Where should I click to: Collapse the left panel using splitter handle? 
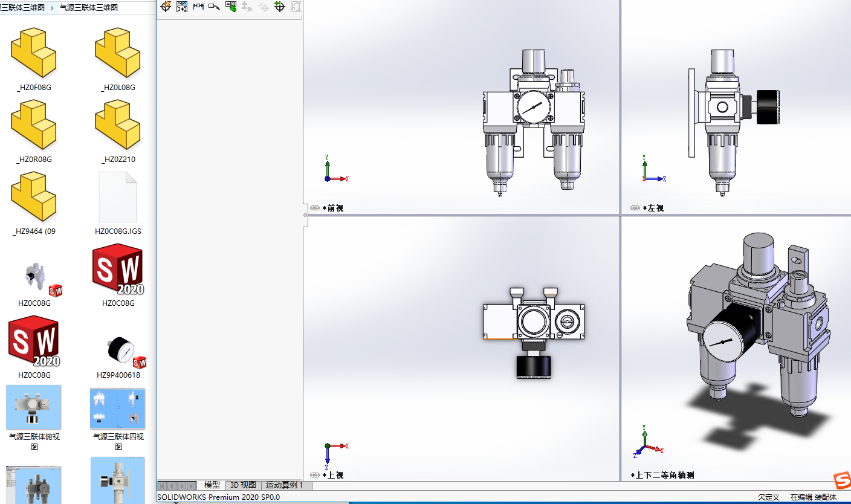[305, 215]
